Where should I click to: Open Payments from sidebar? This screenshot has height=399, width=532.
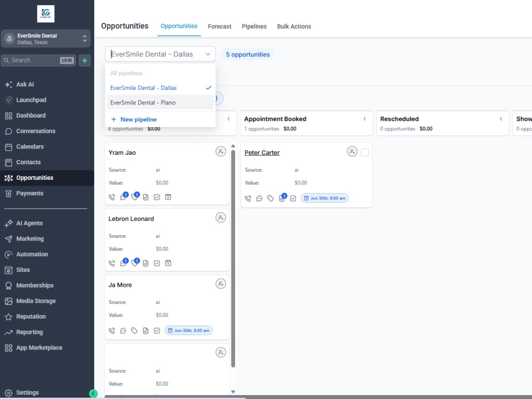(29, 194)
